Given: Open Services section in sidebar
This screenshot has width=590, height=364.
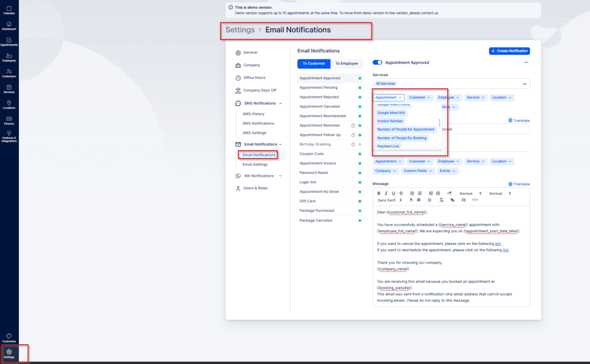Looking at the screenshot, I should click(9, 89).
